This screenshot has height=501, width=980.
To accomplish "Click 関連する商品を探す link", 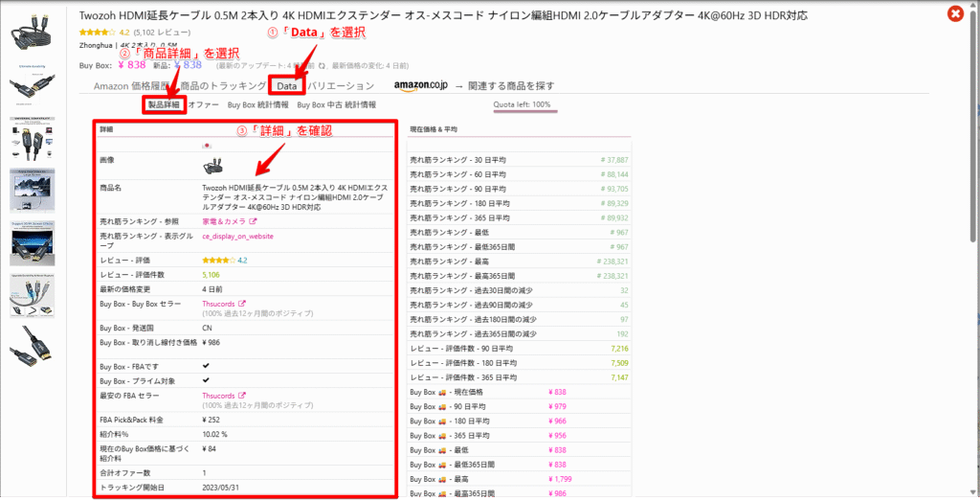I will 510,86.
